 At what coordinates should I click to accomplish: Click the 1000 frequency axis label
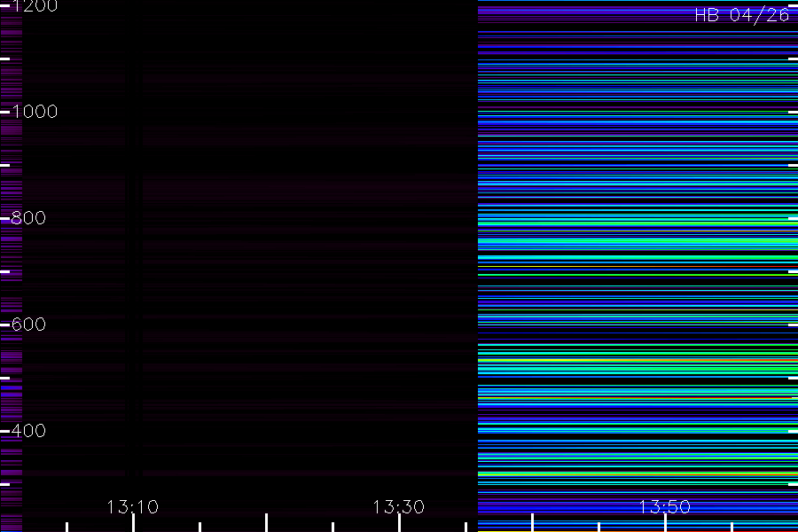tap(35, 112)
